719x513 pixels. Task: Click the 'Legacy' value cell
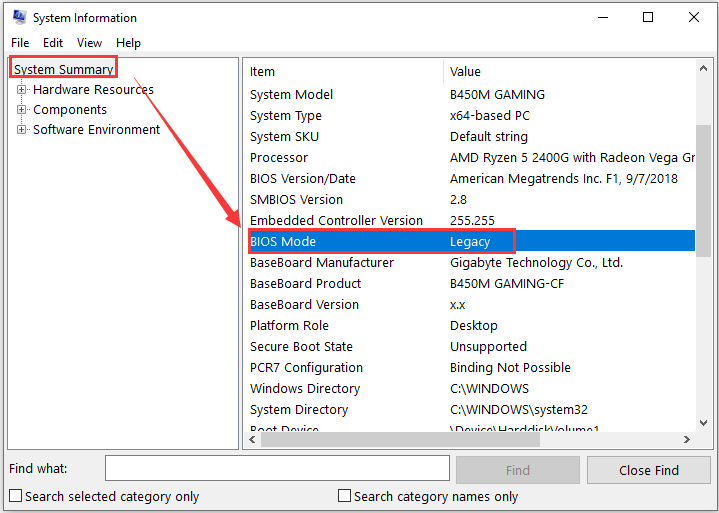tap(470, 242)
